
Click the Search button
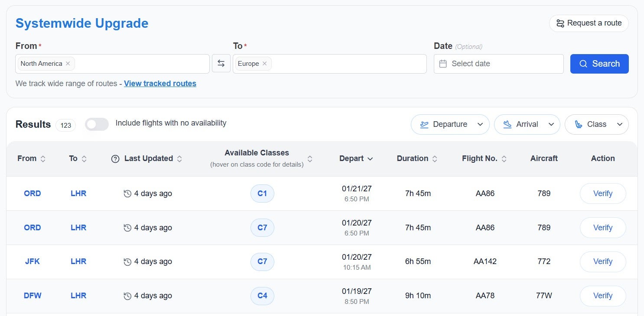599,64
